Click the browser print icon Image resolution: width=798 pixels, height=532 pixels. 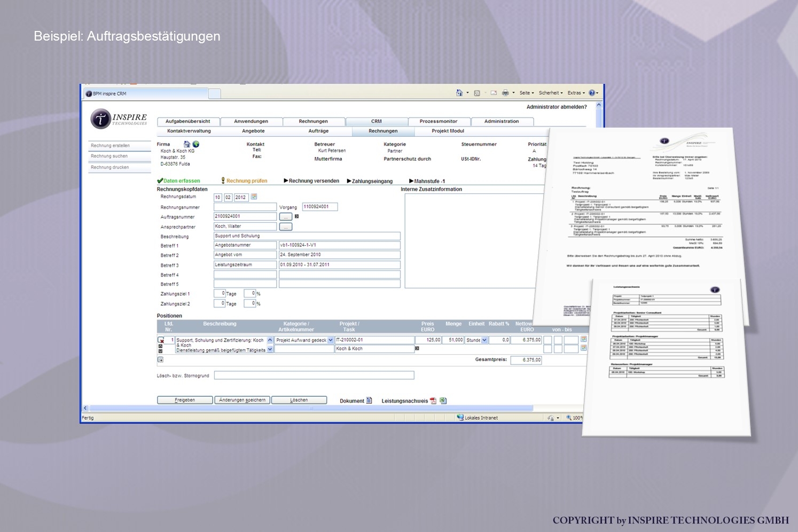tap(505, 93)
